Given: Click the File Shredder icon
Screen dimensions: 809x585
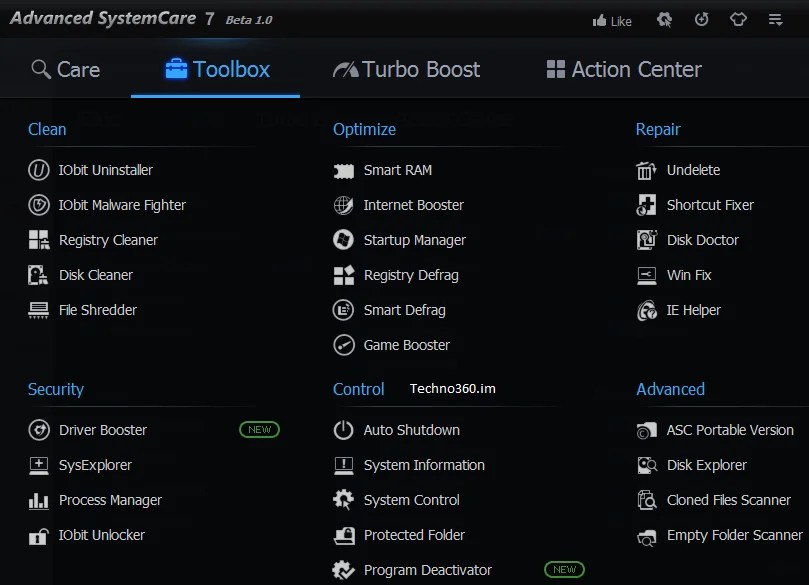Looking at the screenshot, I should pyautogui.click(x=38, y=311).
